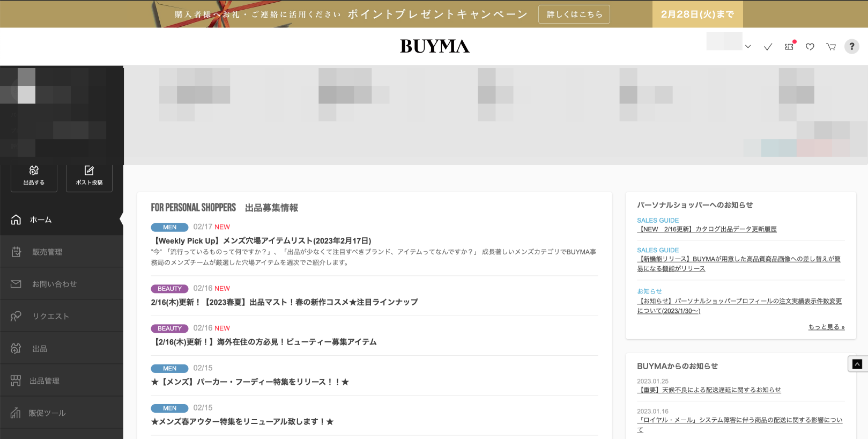Click the お知らせ category label
This screenshot has height=439, width=868.
pos(649,291)
